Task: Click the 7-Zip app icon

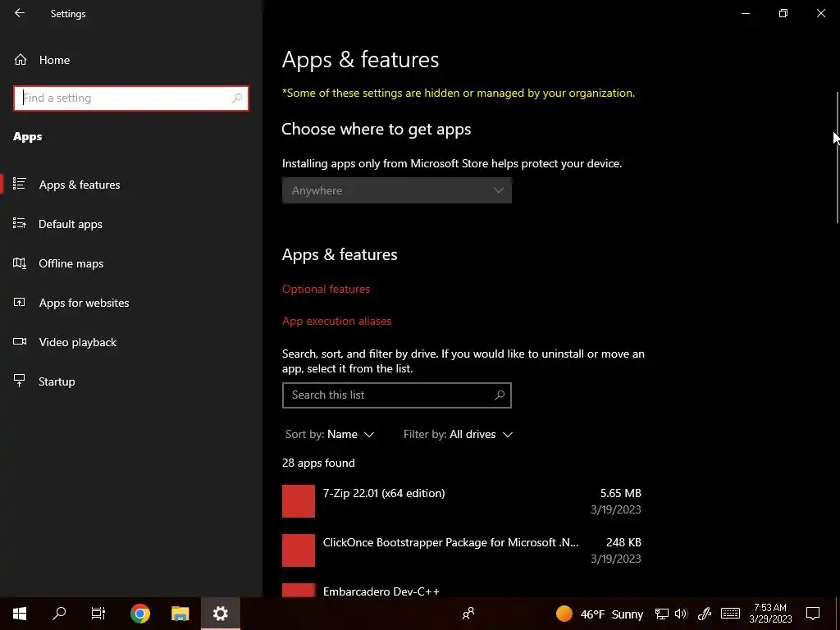Action: (x=299, y=501)
